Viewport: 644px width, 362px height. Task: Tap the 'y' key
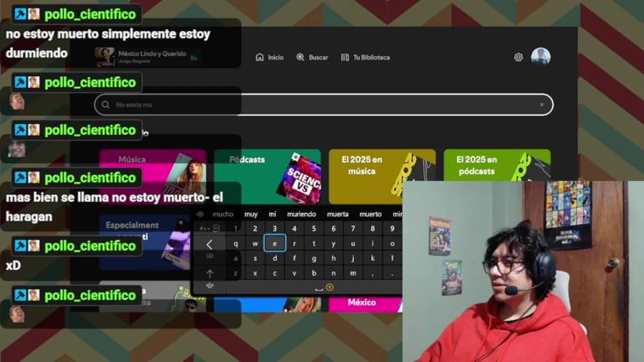334,244
